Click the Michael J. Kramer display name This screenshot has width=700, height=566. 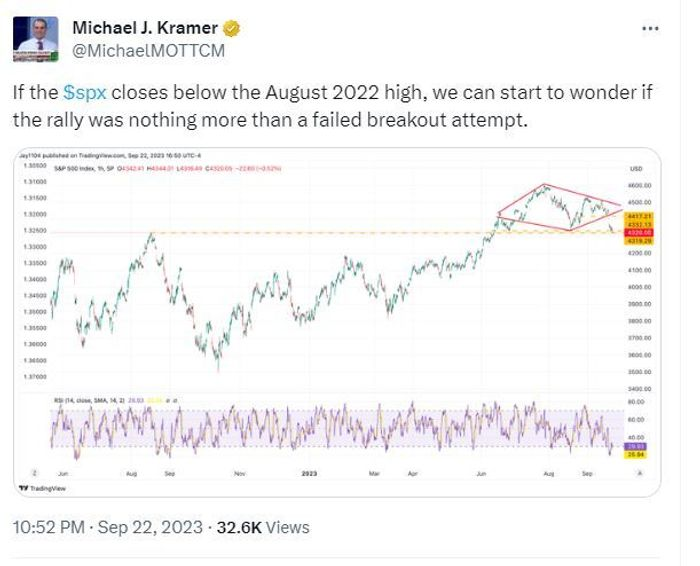click(145, 28)
